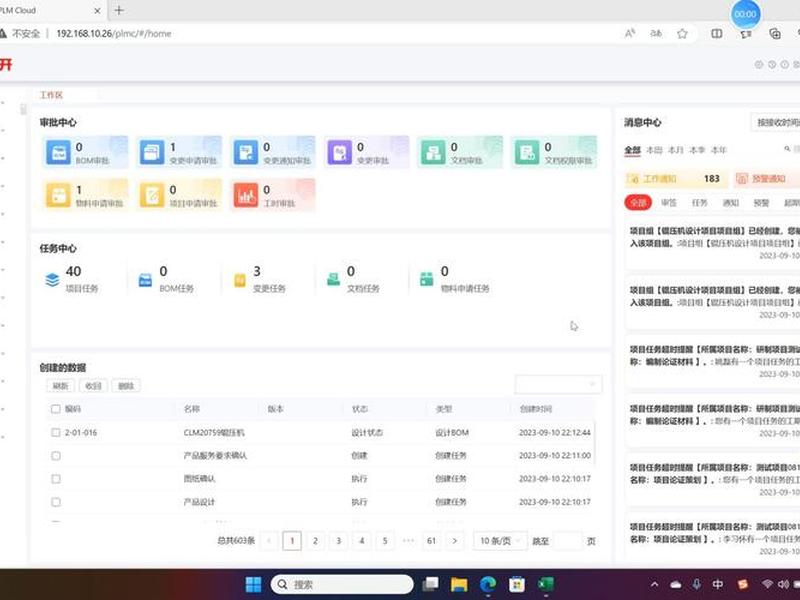
Task: Open File Explorer from taskbar
Action: pos(459,584)
